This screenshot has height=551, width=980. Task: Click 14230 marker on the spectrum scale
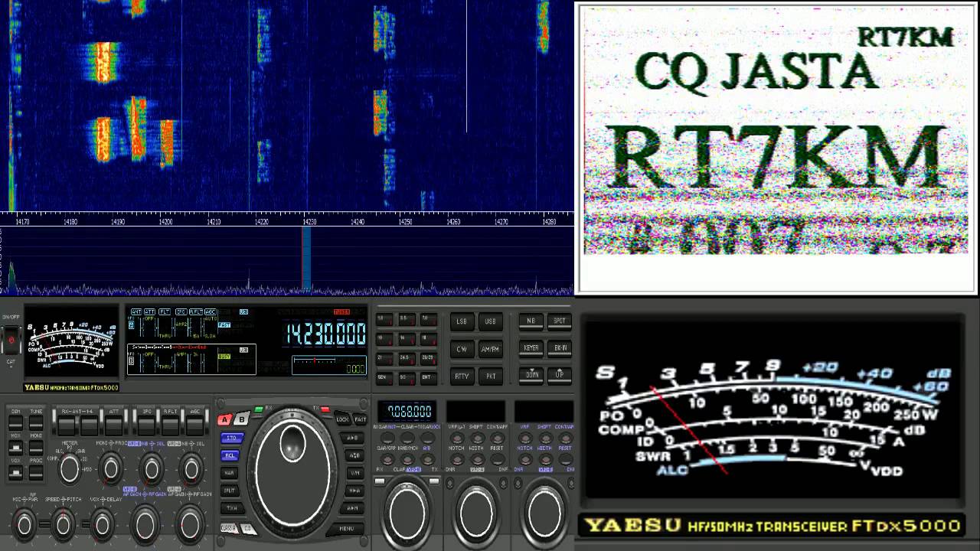pos(309,222)
